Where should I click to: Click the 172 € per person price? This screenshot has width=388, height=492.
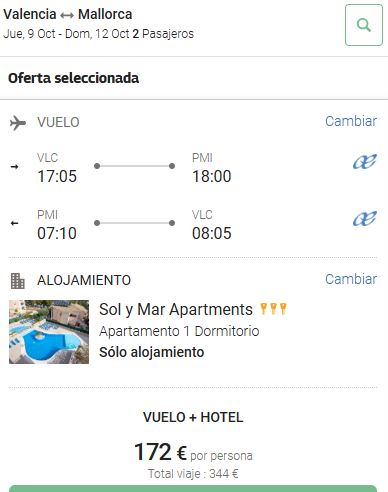(193, 452)
